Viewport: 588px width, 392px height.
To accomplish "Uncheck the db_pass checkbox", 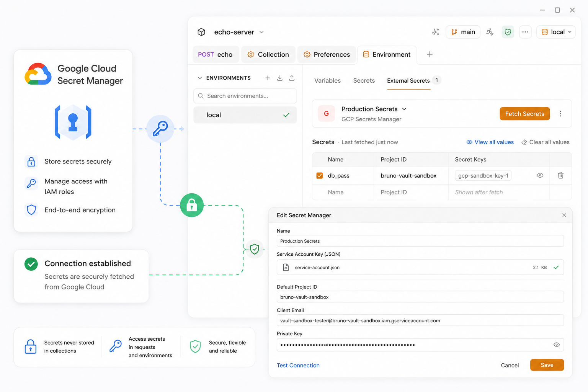I will click(320, 176).
